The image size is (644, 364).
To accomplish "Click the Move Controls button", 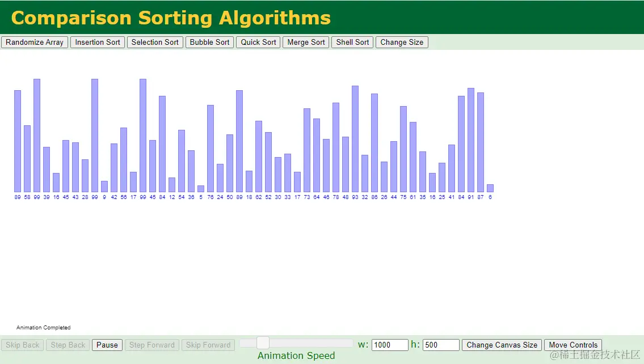I will [573, 345].
